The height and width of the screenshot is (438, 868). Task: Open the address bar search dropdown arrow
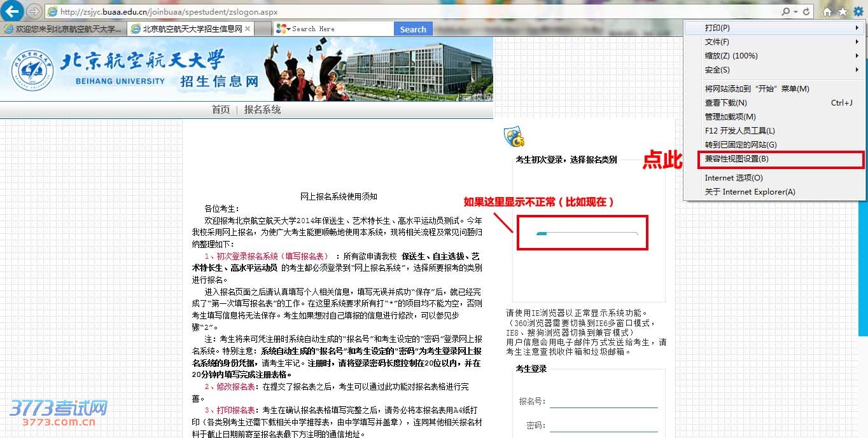pos(796,11)
